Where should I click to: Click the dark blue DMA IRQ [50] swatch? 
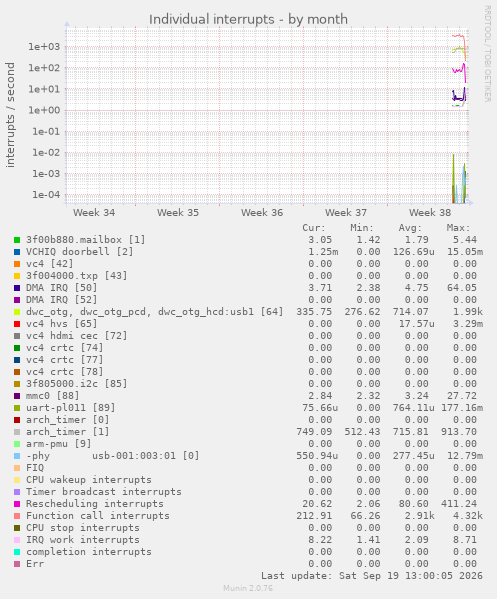17,288
